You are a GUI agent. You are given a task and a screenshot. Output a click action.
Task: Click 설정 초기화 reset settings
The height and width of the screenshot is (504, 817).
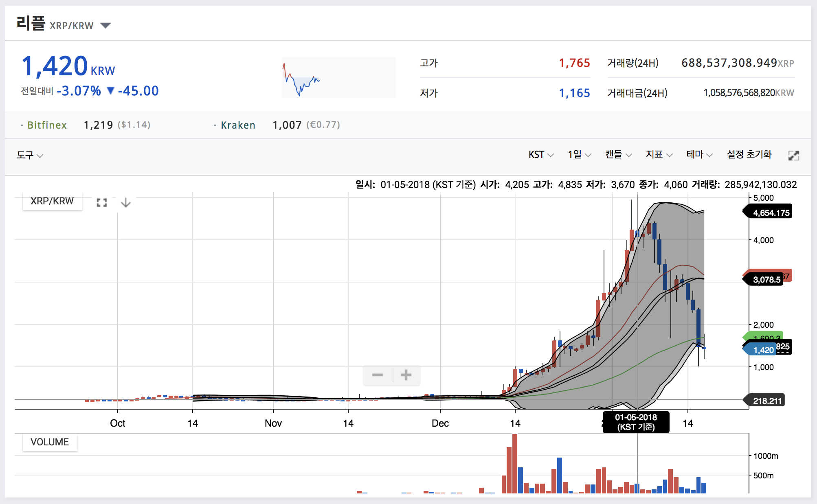click(x=749, y=155)
